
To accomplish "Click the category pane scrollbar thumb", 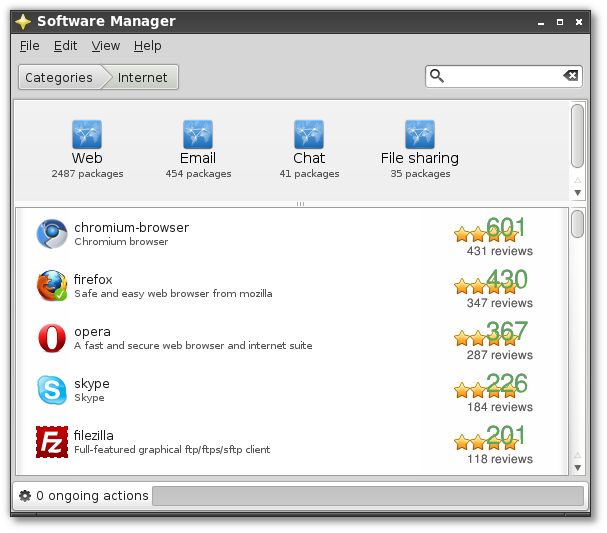I will pyautogui.click(x=577, y=136).
